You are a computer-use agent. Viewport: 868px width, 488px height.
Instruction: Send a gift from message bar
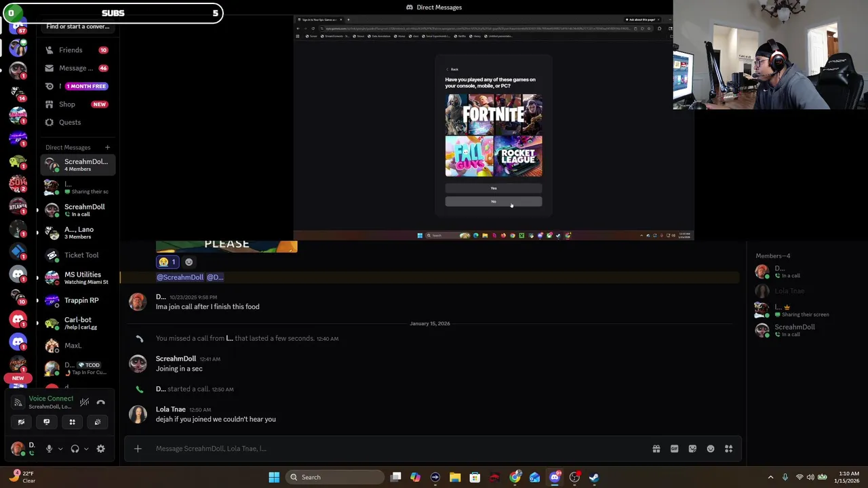pyautogui.click(x=656, y=448)
